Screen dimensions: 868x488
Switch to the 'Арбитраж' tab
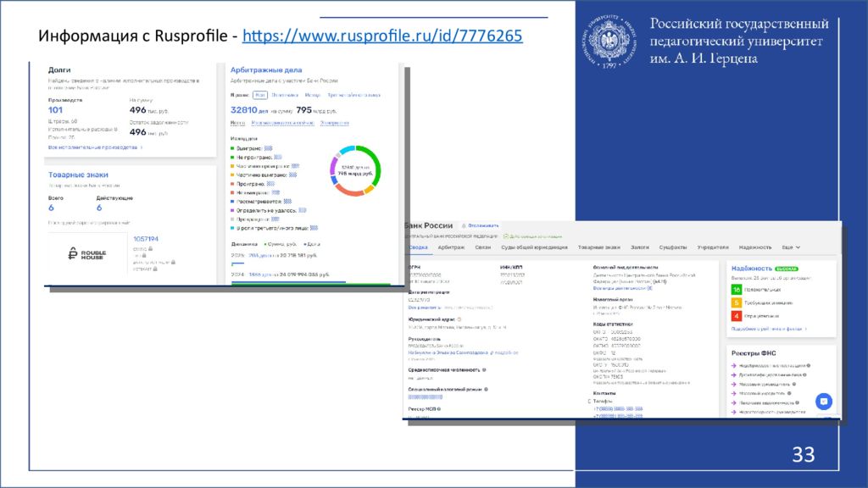pos(451,247)
